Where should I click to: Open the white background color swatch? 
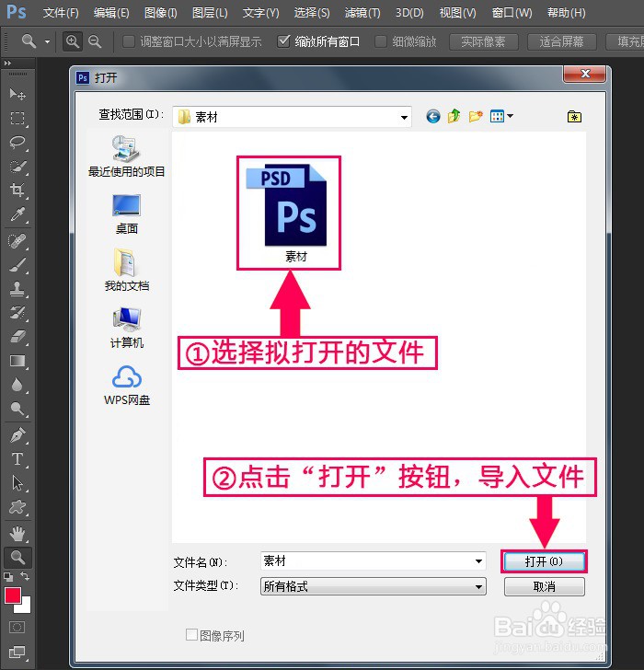click(x=25, y=606)
